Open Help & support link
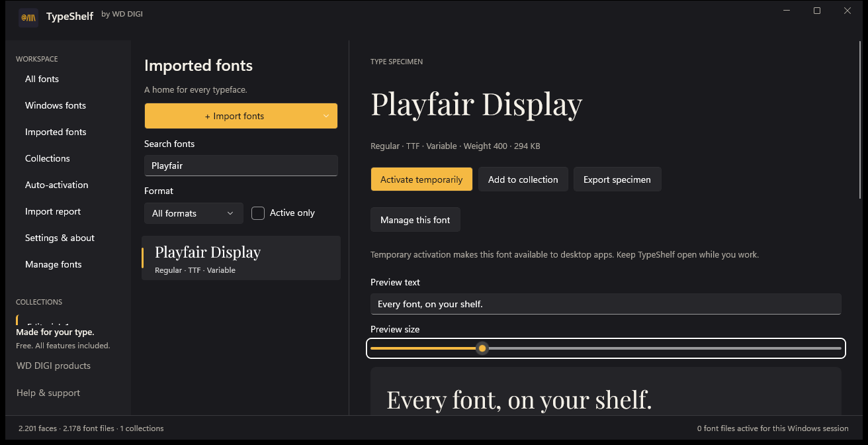The image size is (868, 445). tap(48, 393)
